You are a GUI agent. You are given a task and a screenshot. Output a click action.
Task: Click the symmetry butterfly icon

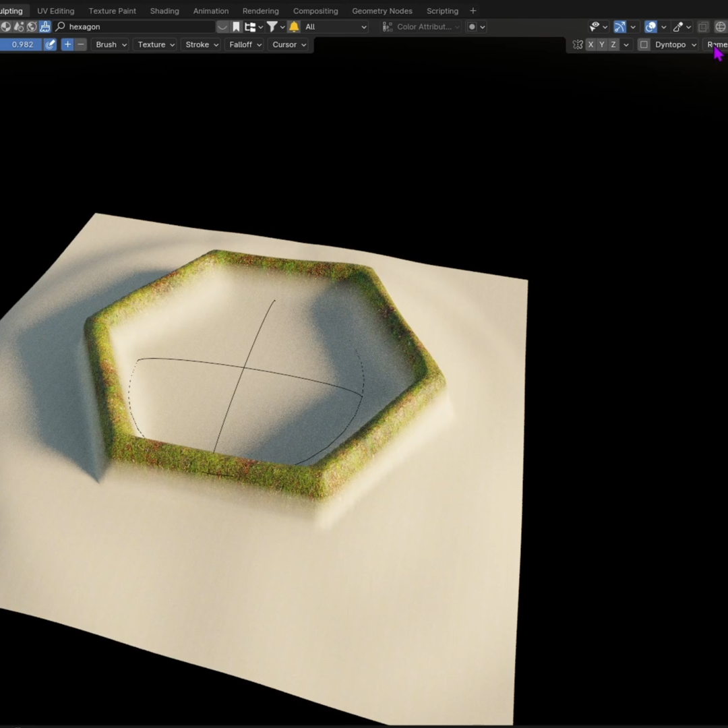coord(578,44)
